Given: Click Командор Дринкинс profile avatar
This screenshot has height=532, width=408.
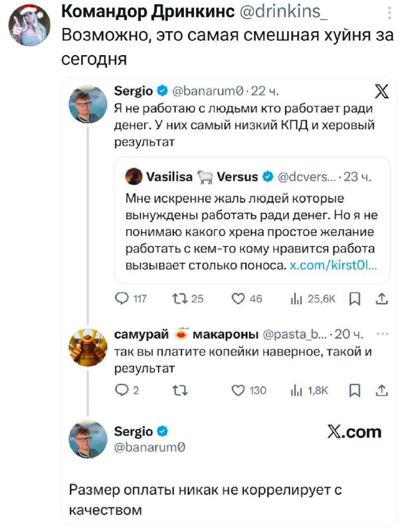Looking at the screenshot, I should coord(29,25).
